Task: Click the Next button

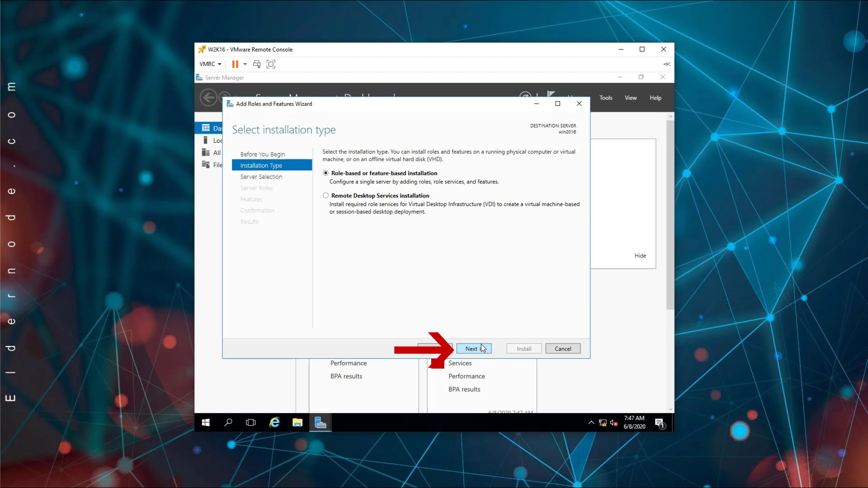Action: coord(473,349)
